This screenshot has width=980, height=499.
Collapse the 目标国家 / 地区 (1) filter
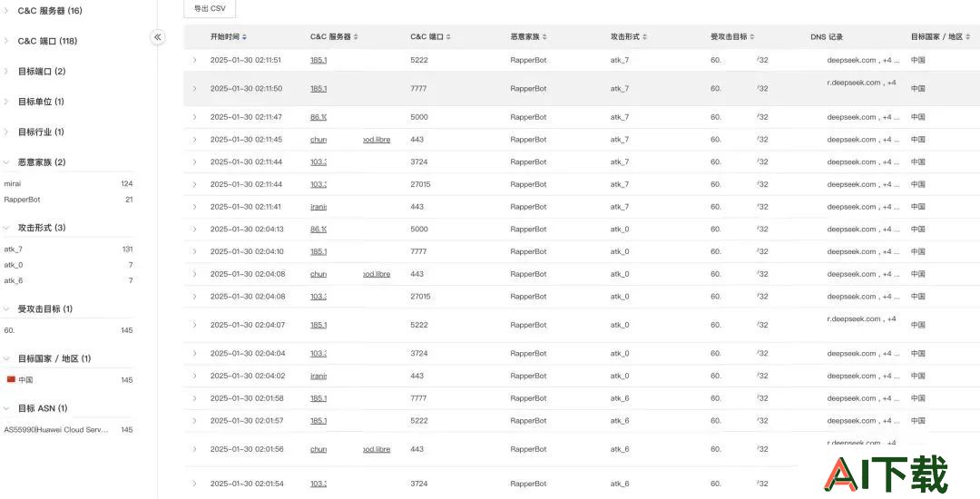coord(6,359)
